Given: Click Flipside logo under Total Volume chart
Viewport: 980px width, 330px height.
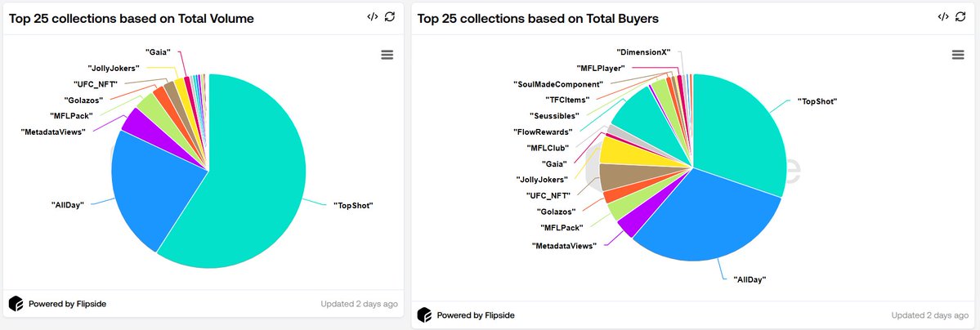Looking at the screenshot, I should click(16, 304).
